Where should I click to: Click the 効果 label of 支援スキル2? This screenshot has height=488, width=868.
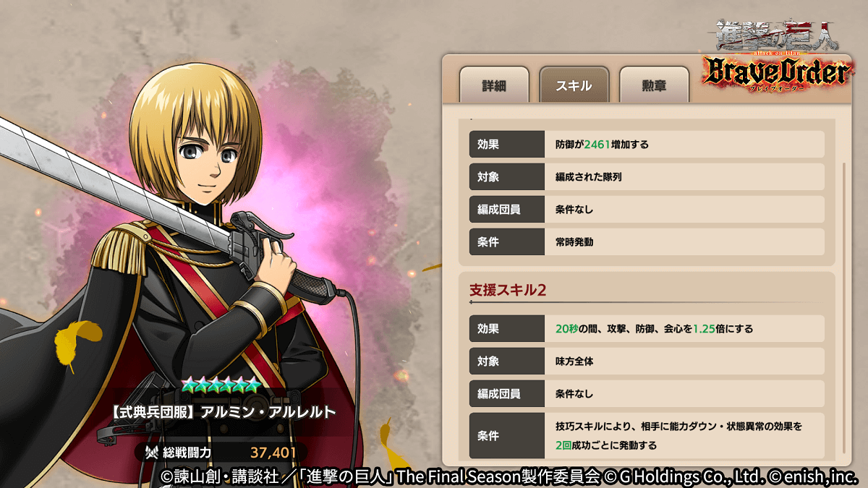488,328
